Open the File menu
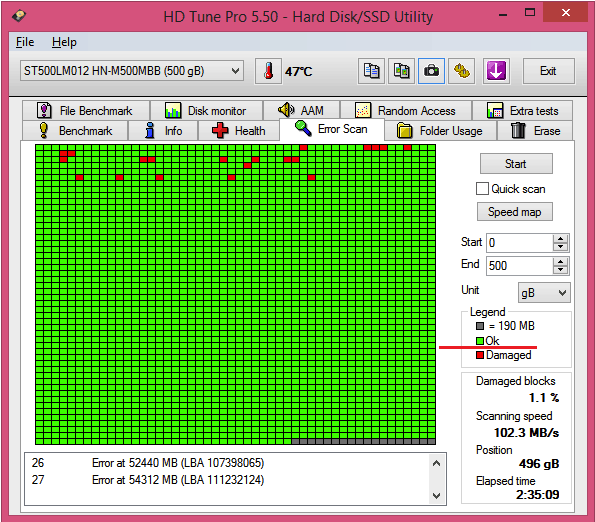595x522 pixels. pos(25,42)
